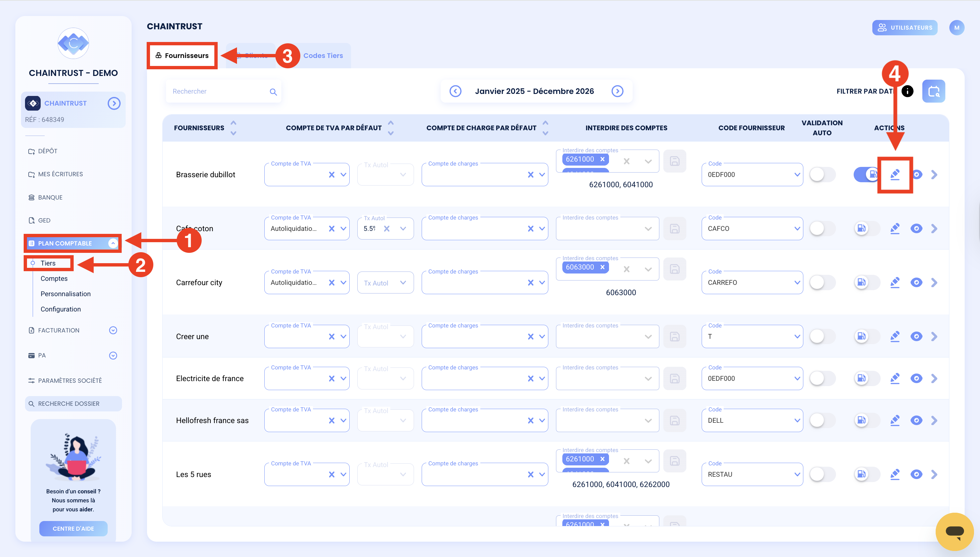Go to next period arrow
The height and width of the screenshot is (557, 980).
pyautogui.click(x=617, y=91)
